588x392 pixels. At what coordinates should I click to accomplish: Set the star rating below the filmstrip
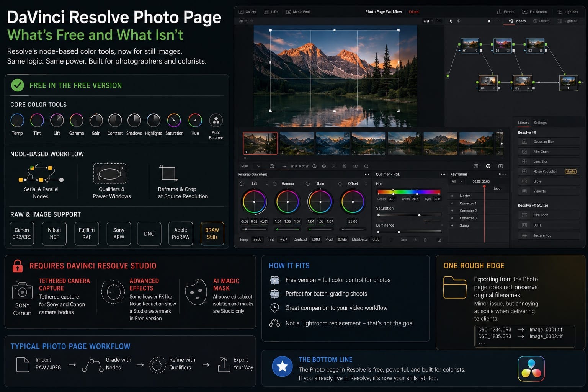pyautogui.click(x=299, y=166)
